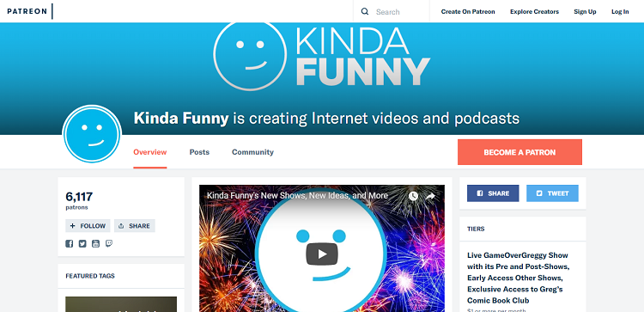Open Kinda Funny's Twitter profile icon
This screenshot has height=312, width=644.
click(x=82, y=243)
